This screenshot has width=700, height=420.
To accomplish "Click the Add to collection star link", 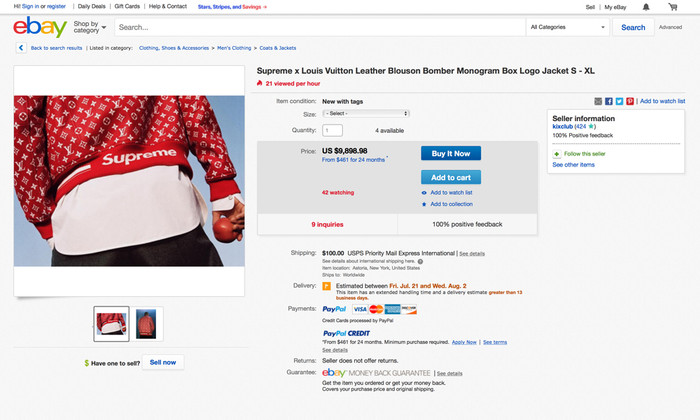I will [x=447, y=204].
